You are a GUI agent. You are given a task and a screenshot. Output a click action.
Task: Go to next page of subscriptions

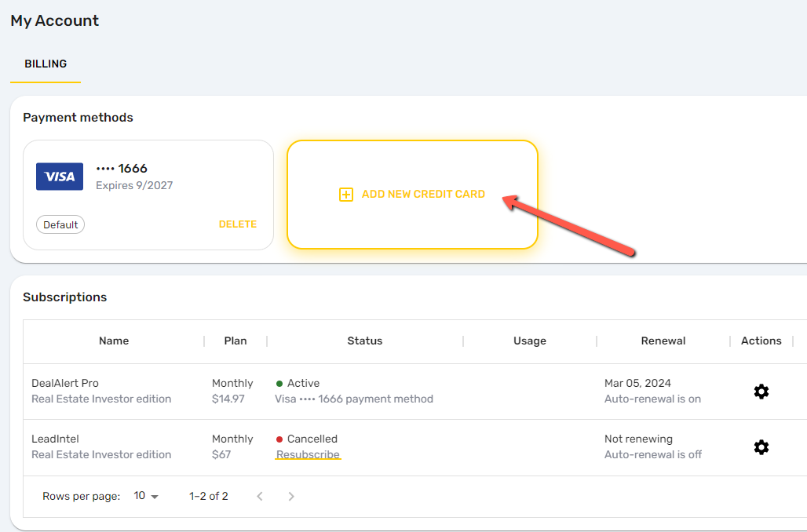click(x=291, y=496)
